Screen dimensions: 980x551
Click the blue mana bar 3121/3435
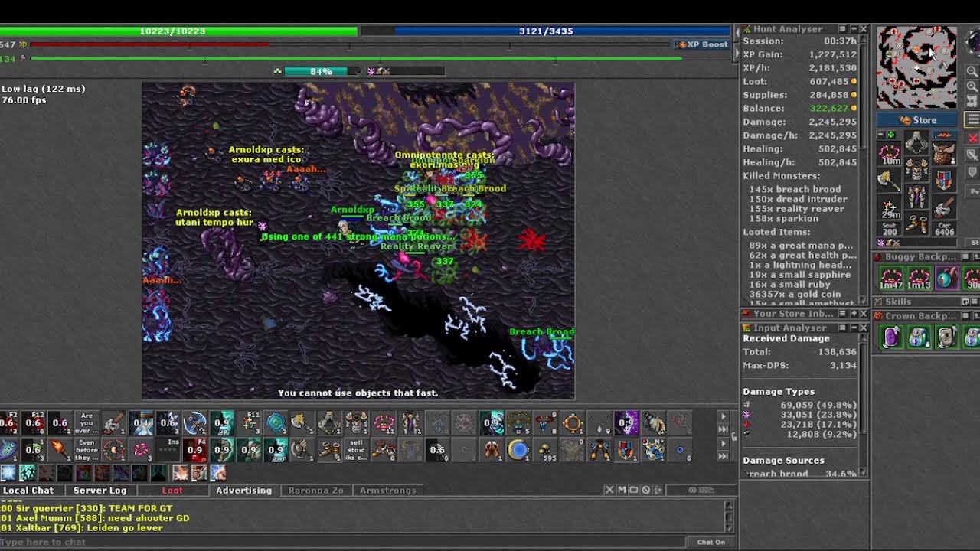click(546, 31)
